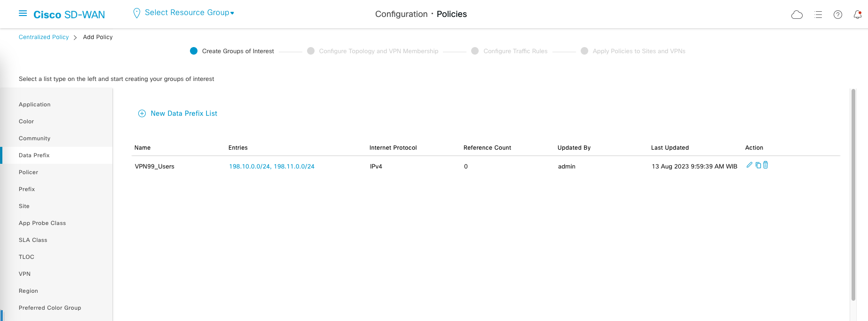Screen dimensions: 868x321
Task: Open the Site list type
Action: click(x=24, y=206)
